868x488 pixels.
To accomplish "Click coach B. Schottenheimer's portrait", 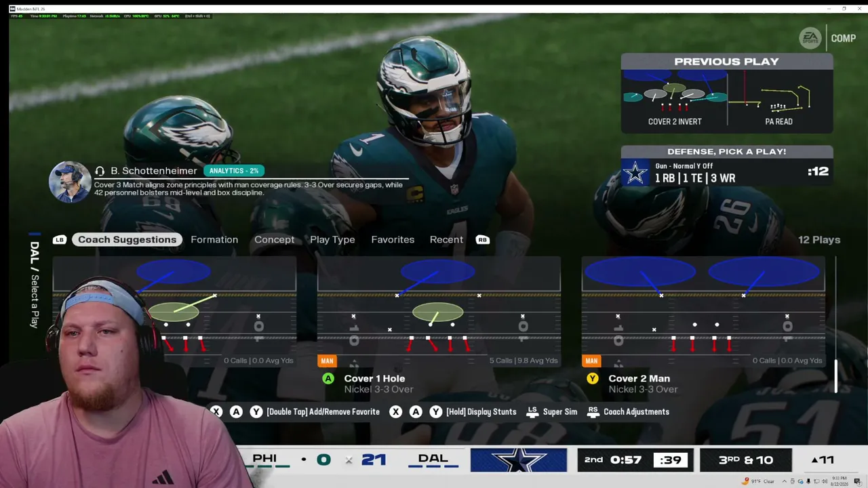I will 69,182.
